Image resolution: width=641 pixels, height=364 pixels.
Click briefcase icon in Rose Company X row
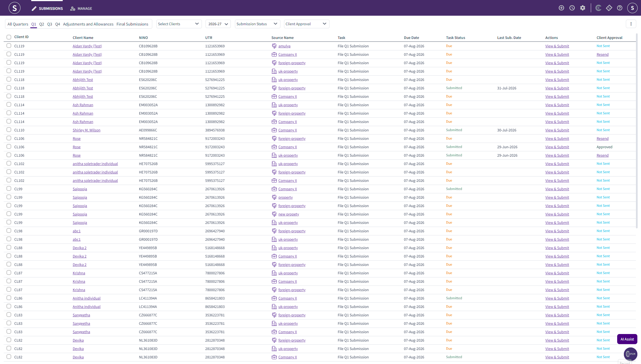pyautogui.click(x=274, y=147)
